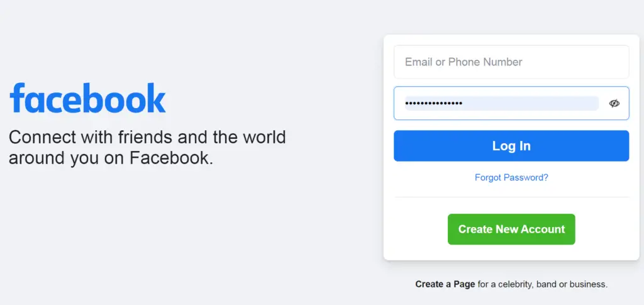This screenshot has width=644, height=305.
Task: Follow the bold Create a Page link
Action: pyautogui.click(x=445, y=284)
